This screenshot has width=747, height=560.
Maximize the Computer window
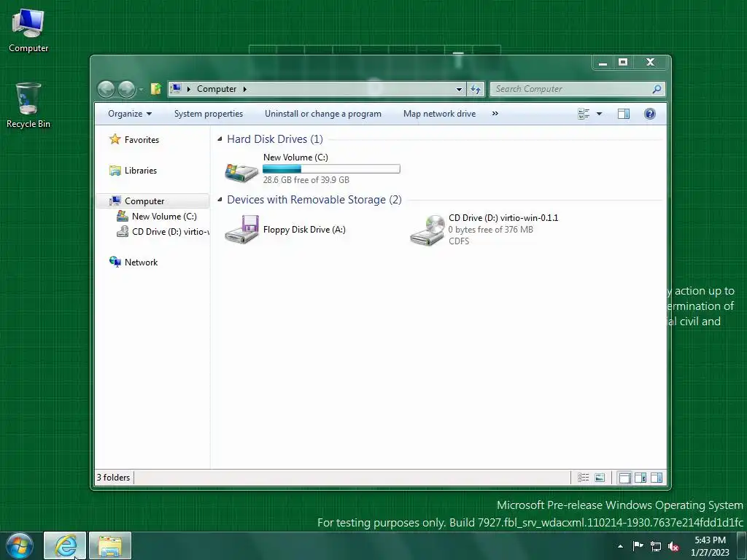pos(623,63)
